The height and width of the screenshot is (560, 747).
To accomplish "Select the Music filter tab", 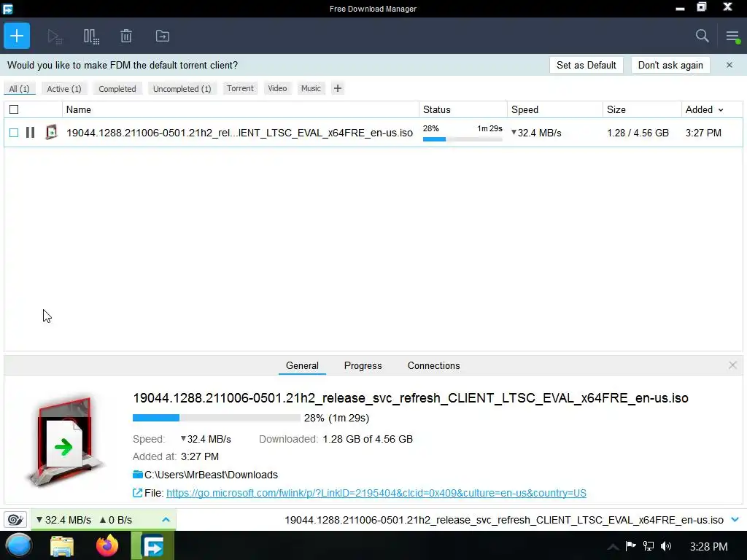I will [311, 88].
